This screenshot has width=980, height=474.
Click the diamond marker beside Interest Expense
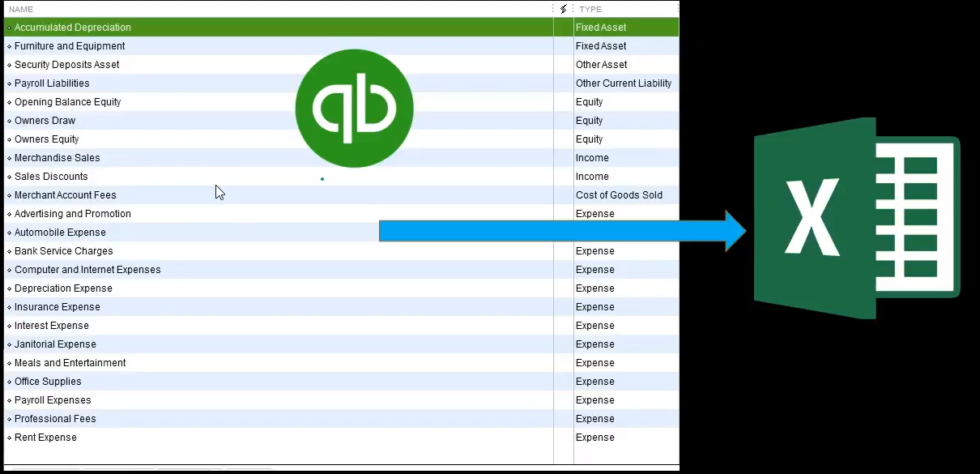pyautogui.click(x=9, y=327)
